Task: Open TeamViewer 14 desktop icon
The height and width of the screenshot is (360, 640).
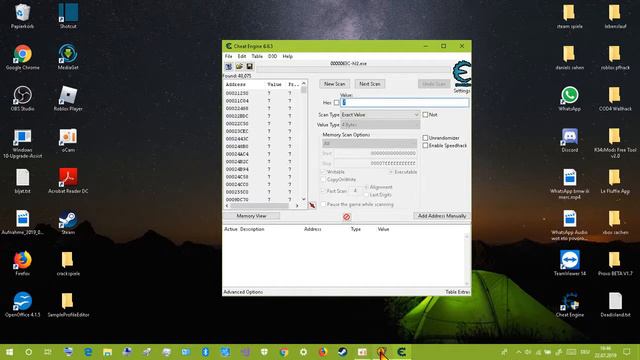Action: point(569,264)
